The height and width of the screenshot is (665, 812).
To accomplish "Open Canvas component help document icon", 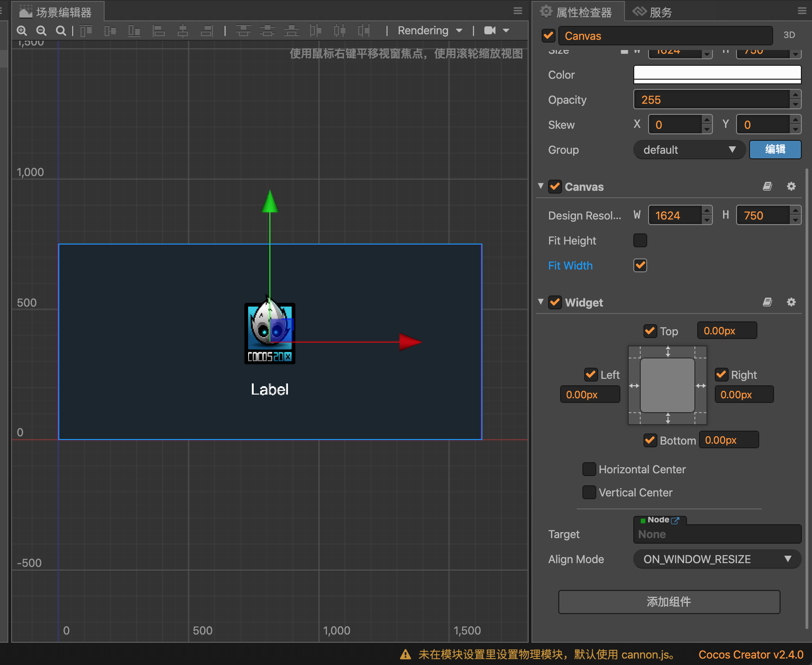I will tap(767, 187).
